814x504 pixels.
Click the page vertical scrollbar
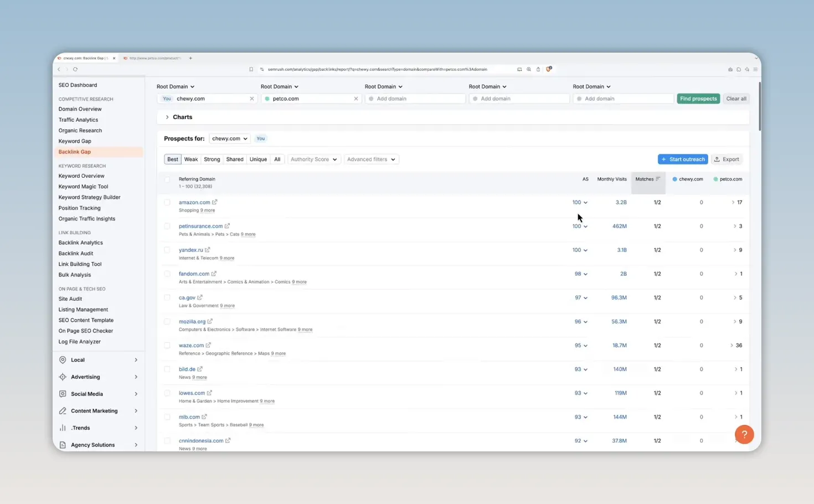(759, 105)
